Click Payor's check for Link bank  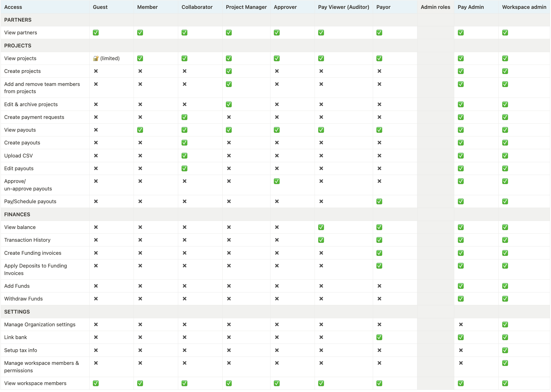pyautogui.click(x=379, y=337)
